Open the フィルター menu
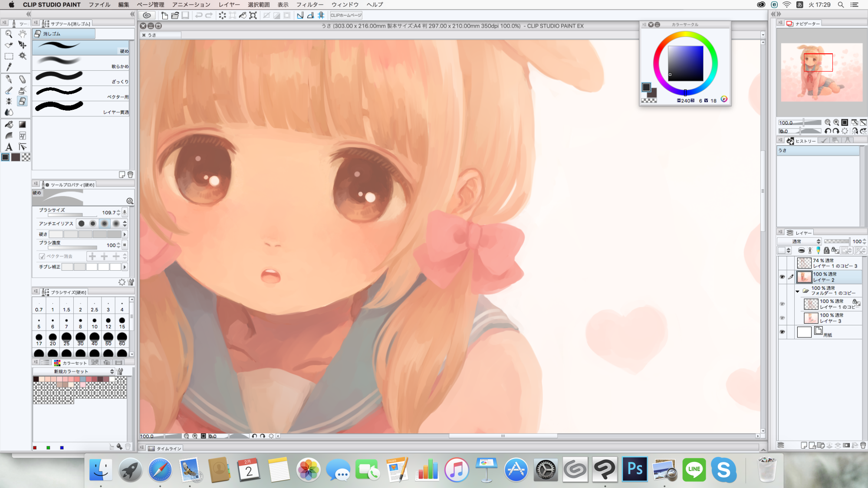 (x=309, y=4)
